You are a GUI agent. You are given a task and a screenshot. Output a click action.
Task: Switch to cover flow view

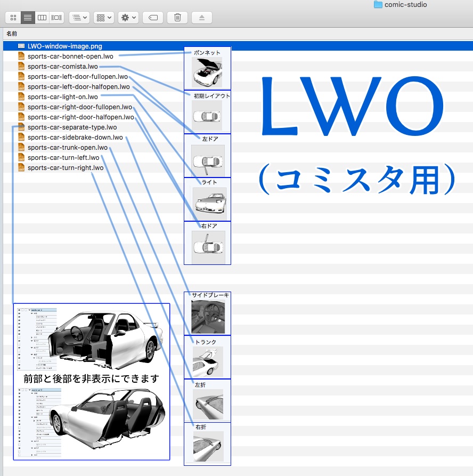56,18
